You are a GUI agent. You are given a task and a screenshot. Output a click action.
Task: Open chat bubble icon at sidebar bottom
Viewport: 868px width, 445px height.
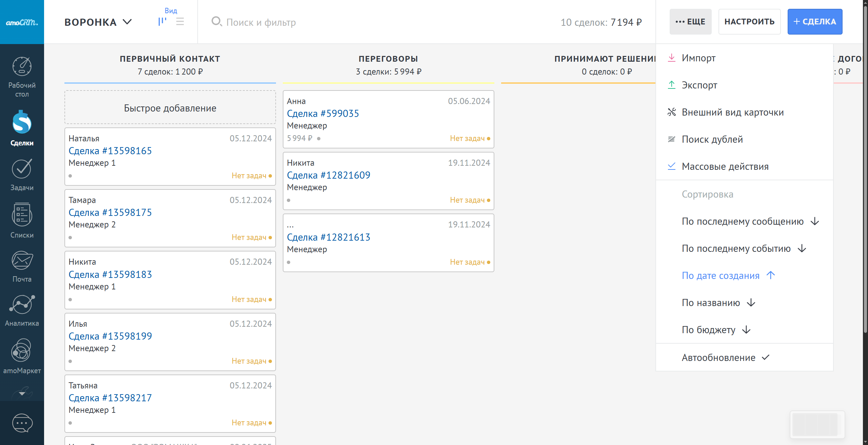click(x=22, y=423)
